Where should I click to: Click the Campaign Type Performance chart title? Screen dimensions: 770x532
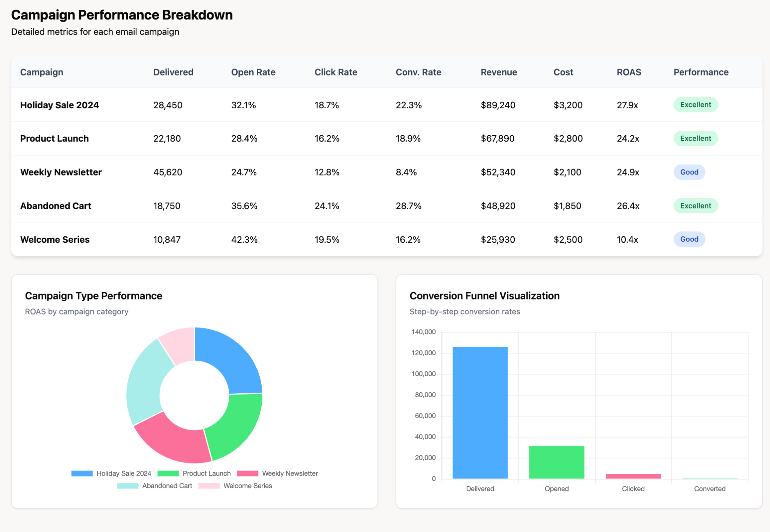pos(94,296)
